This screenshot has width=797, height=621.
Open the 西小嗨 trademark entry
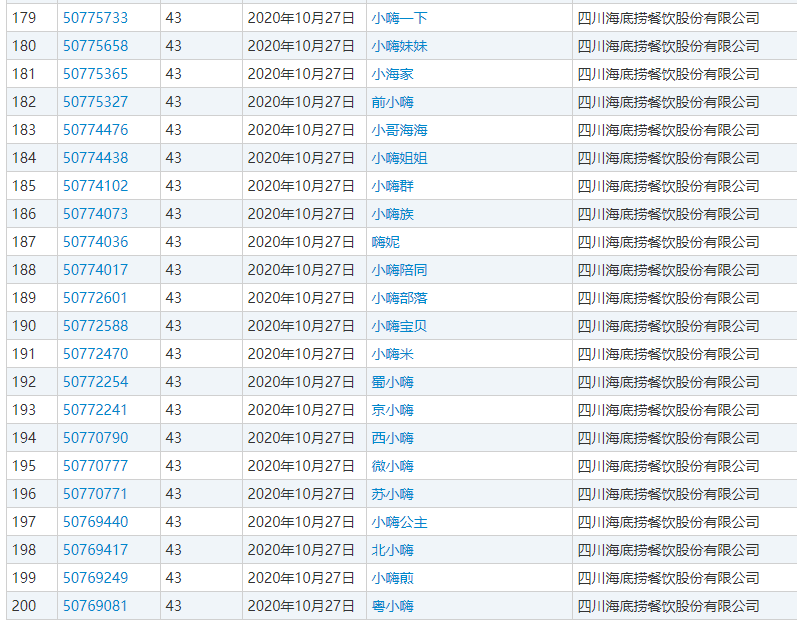(x=392, y=438)
